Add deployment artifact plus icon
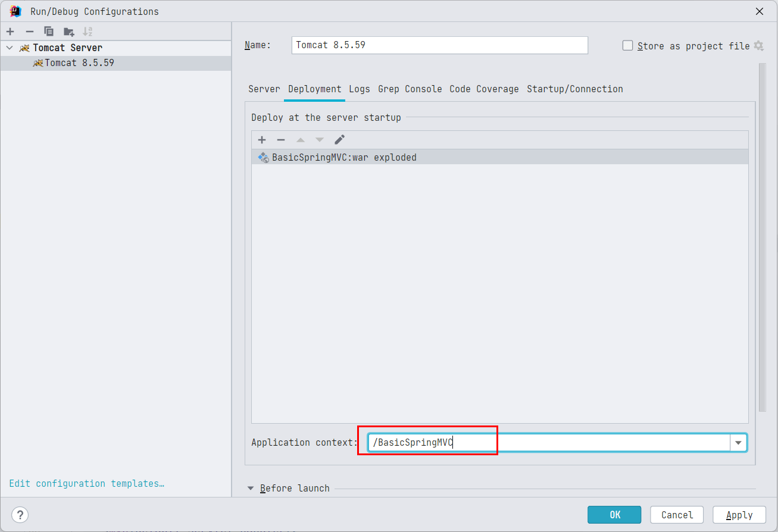This screenshot has width=778, height=532. tap(262, 140)
